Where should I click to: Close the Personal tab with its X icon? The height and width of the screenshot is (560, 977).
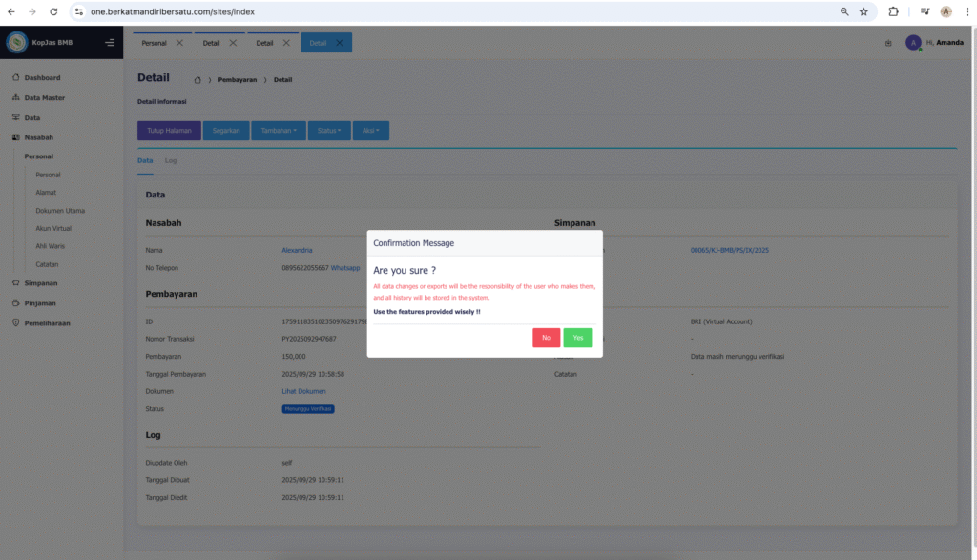(179, 43)
